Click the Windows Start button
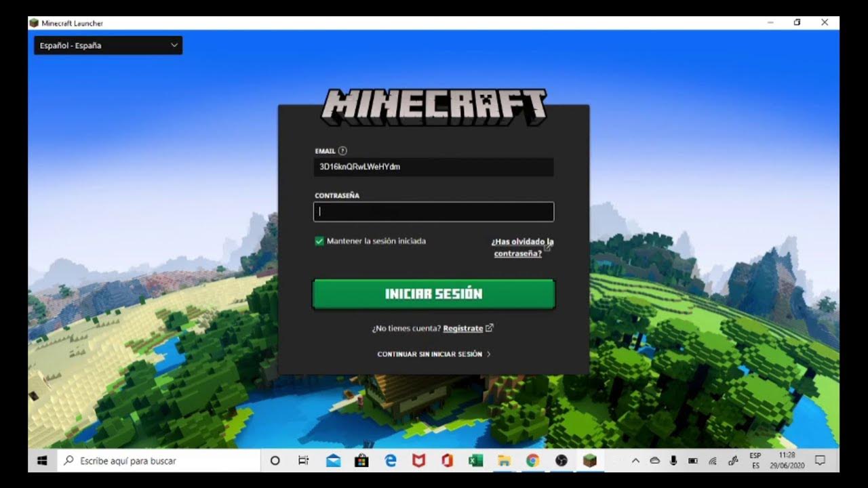This screenshot has height=488, width=868. [x=42, y=461]
